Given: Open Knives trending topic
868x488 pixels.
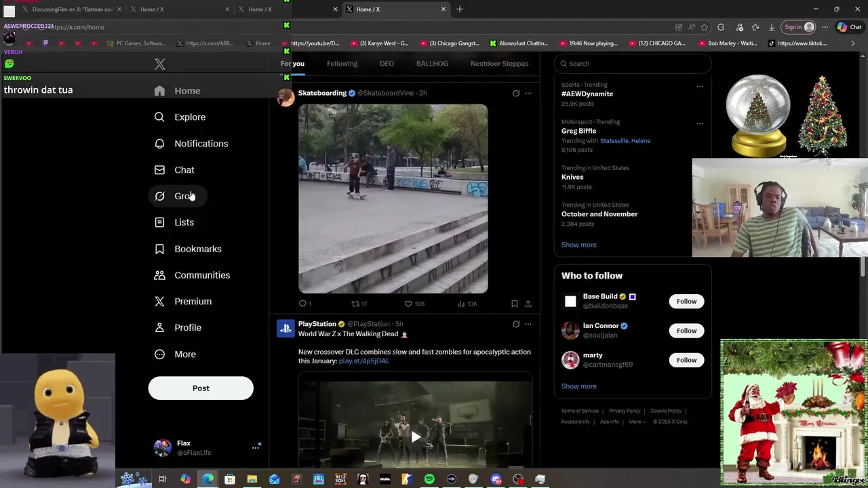Looking at the screenshot, I should point(572,177).
